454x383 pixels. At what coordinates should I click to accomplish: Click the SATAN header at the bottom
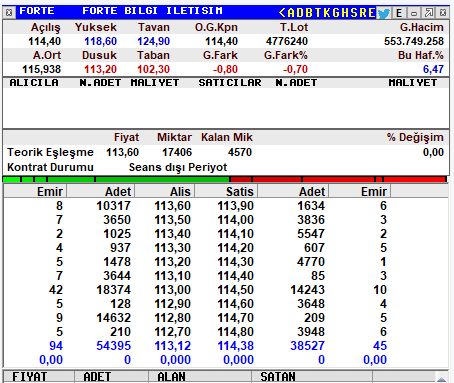coord(278,377)
